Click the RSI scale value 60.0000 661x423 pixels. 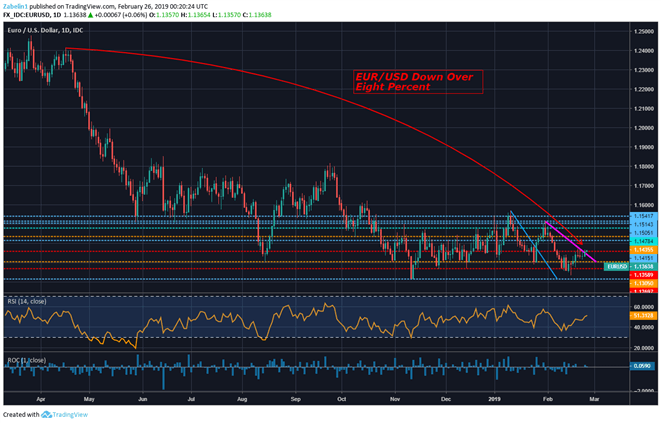(644, 307)
